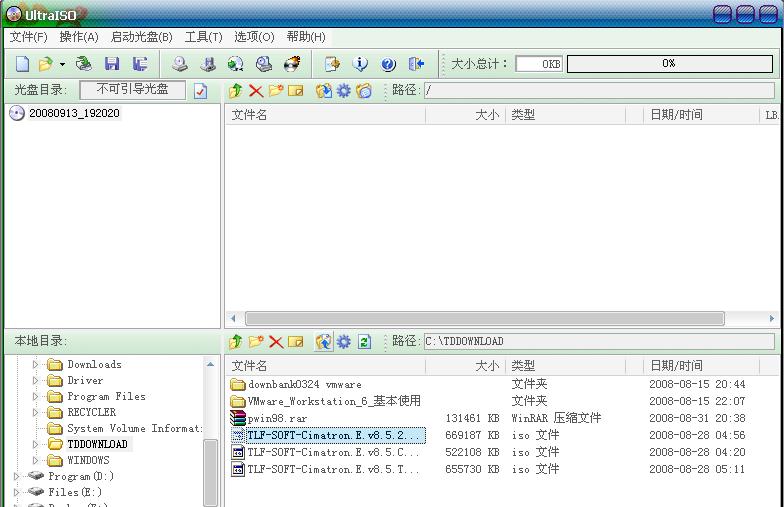The height and width of the screenshot is (507, 784).
Task: Click the 不可引导光盘 boot status button
Action: pos(132,90)
